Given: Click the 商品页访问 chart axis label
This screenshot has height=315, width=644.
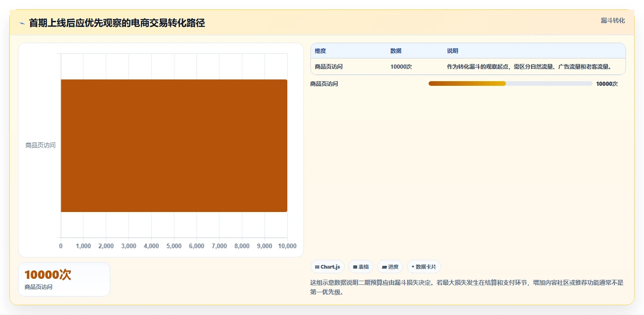Looking at the screenshot, I should pyautogui.click(x=40, y=146).
